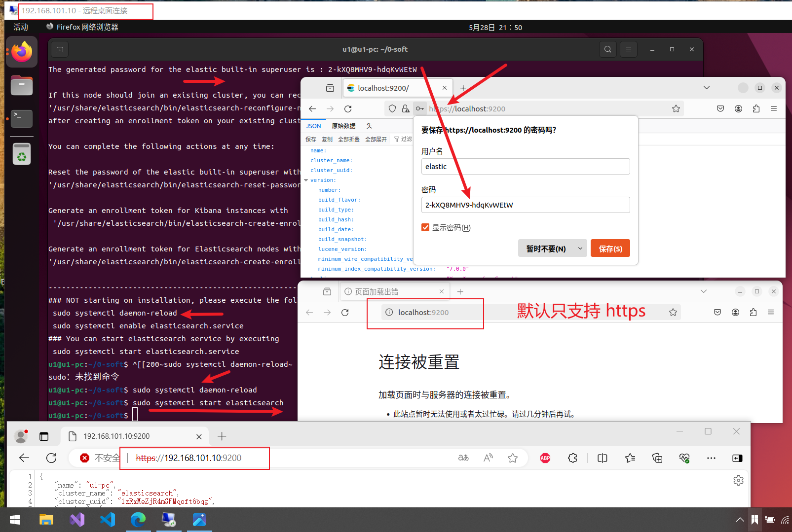Image resolution: width=792 pixels, height=532 pixels.
Task: Click the Edge read aloud icon
Action: tap(488, 458)
